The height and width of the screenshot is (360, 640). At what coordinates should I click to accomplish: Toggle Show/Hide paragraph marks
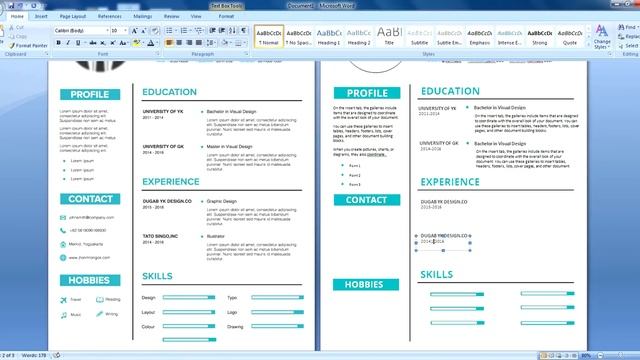coord(244,31)
